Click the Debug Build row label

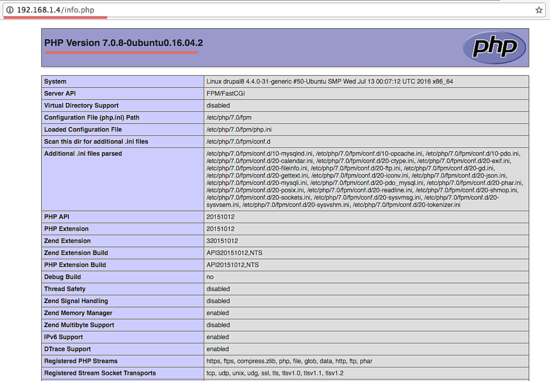[62, 277]
